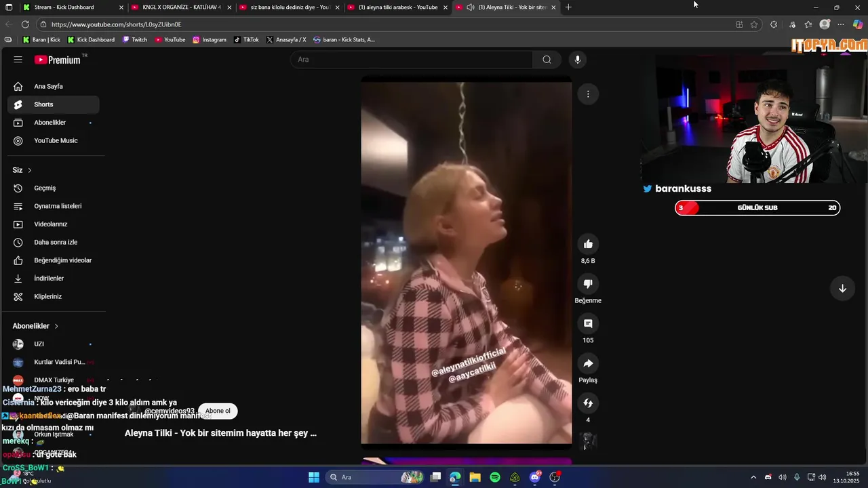868x488 pixels.
Task: Open TikTok bookmark
Action: tap(246, 40)
